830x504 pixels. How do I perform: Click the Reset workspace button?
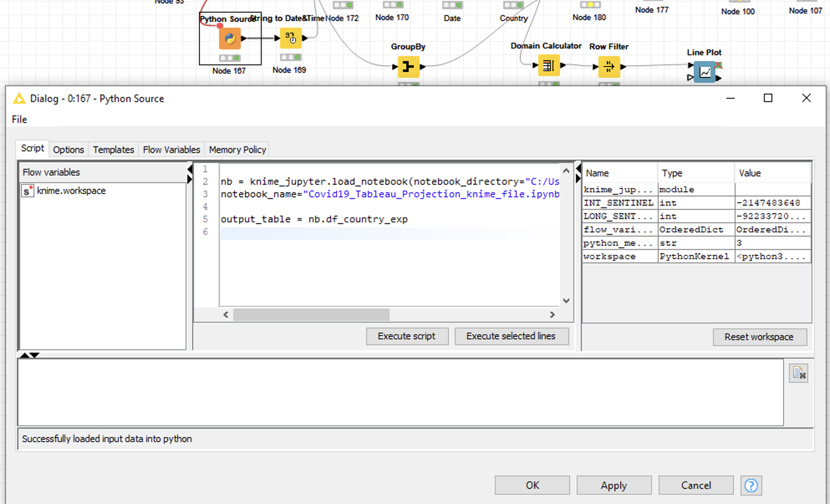click(x=759, y=337)
